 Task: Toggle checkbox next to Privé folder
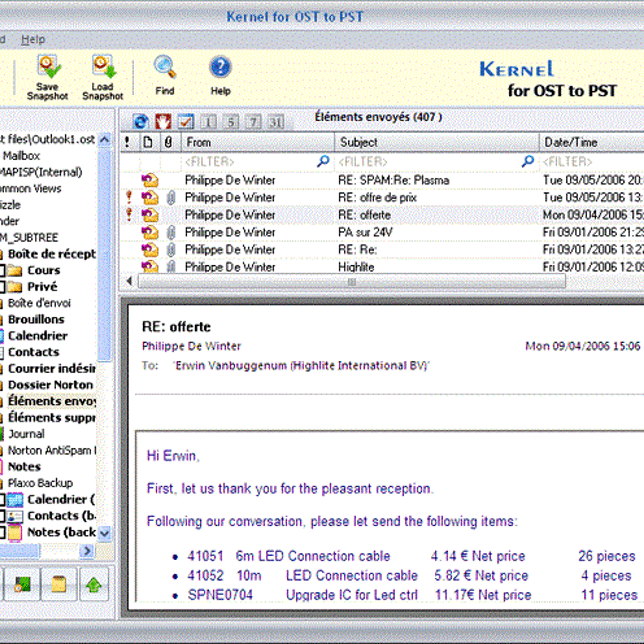[x=2, y=287]
